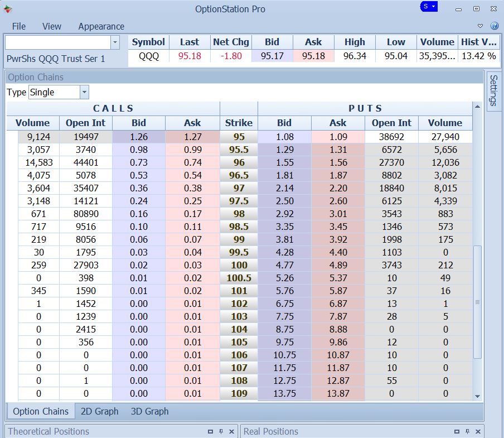The image size is (504, 438).
Task: Close the Theoretical Positions panel
Action: pyautogui.click(x=232, y=431)
